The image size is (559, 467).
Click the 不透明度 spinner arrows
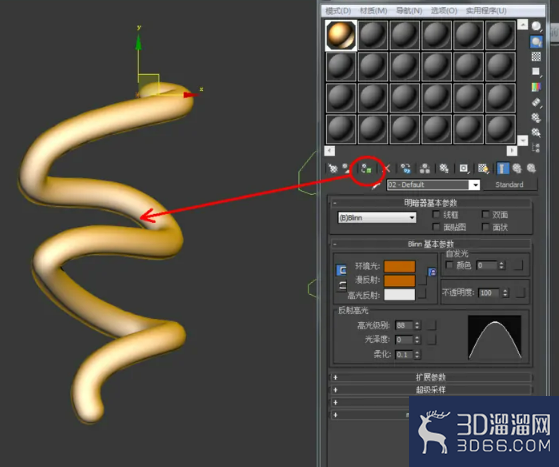pos(505,293)
